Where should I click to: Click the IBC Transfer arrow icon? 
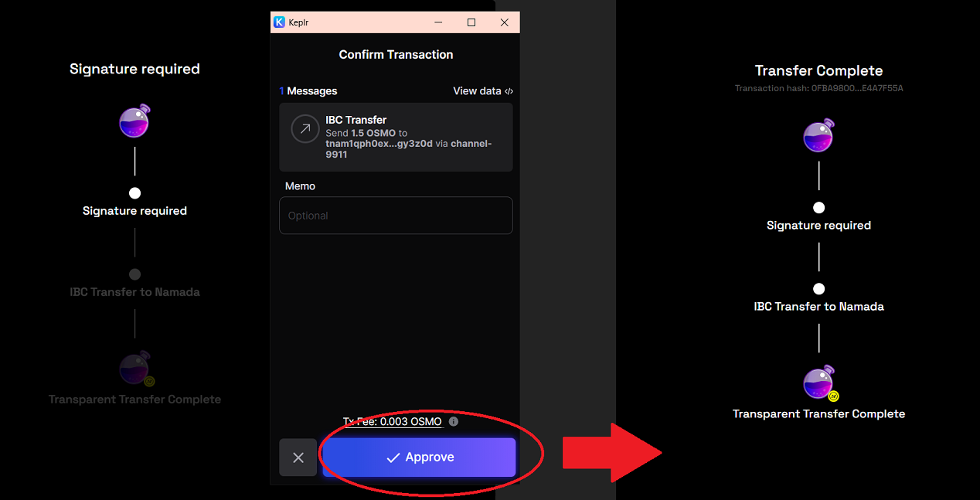[x=305, y=129]
